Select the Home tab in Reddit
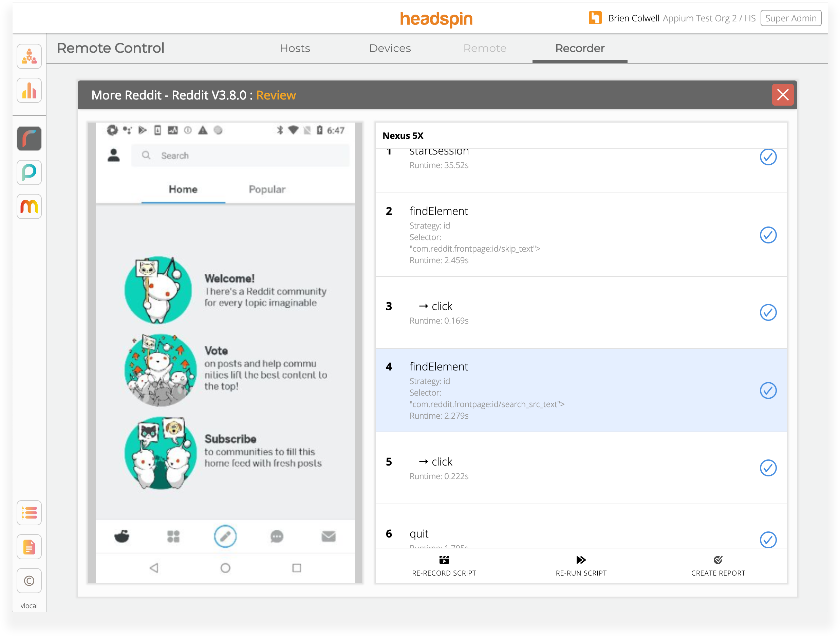The height and width of the screenshot is (636, 840). point(183,189)
